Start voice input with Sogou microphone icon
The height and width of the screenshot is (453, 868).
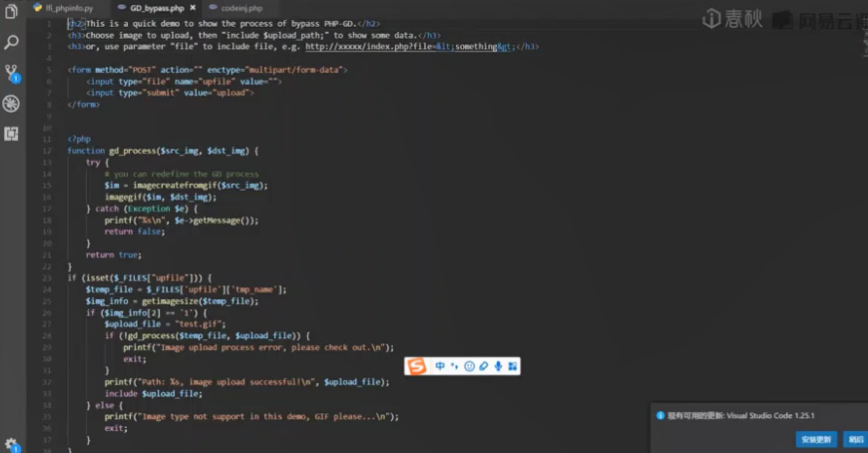coord(498,366)
